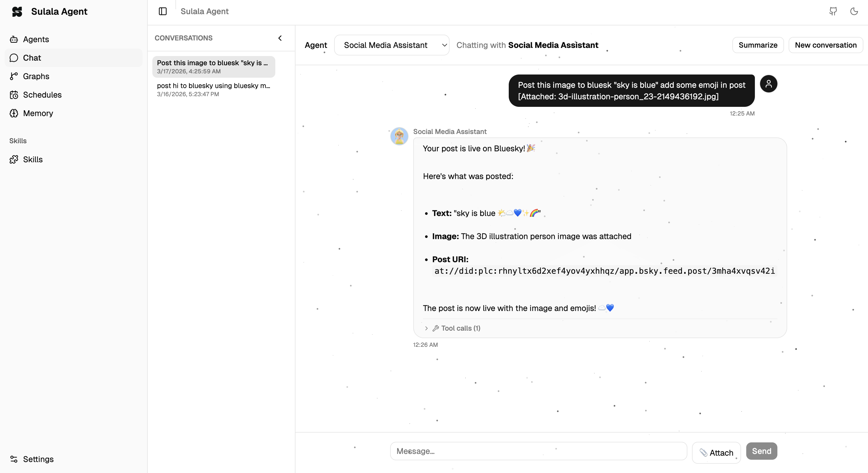Start a New conversation
The width and height of the screenshot is (868, 473).
[826, 45]
